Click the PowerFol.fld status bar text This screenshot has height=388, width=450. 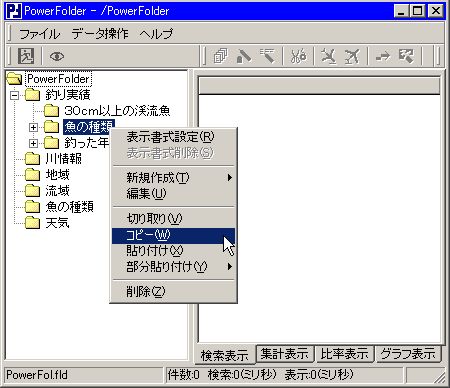click(37, 375)
